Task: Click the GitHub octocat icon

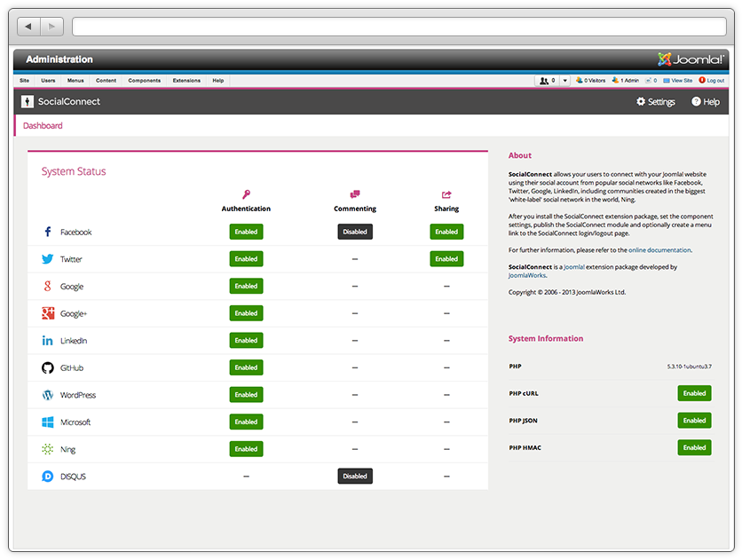Action: [47, 367]
